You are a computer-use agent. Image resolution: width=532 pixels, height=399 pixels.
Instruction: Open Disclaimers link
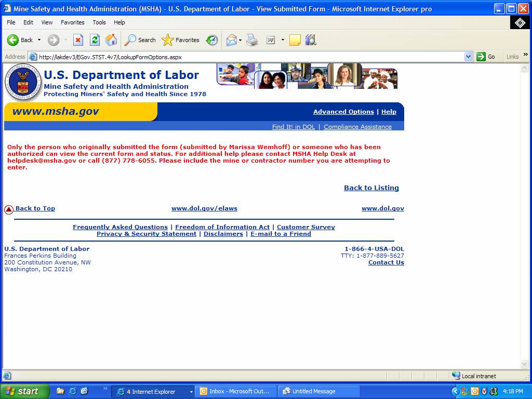223,234
